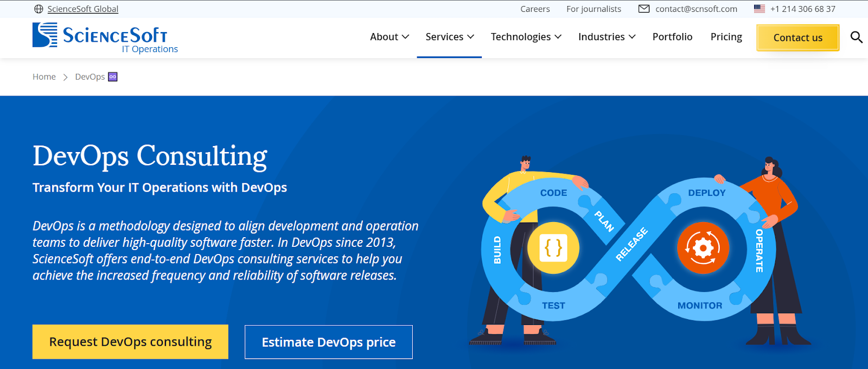868x369 pixels.
Task: Click the CODE label on infinity diagram
Action: point(553,193)
